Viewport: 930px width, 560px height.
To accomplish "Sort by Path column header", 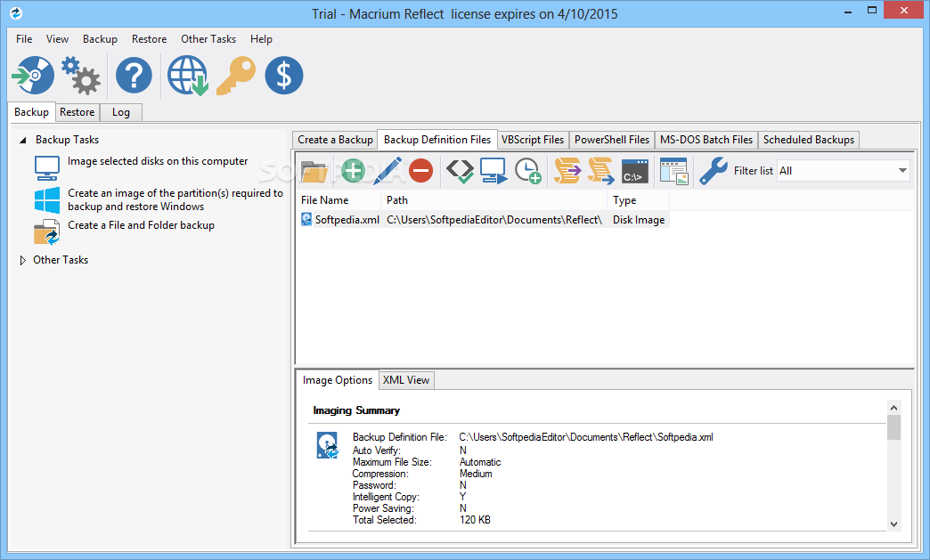I will [x=494, y=200].
